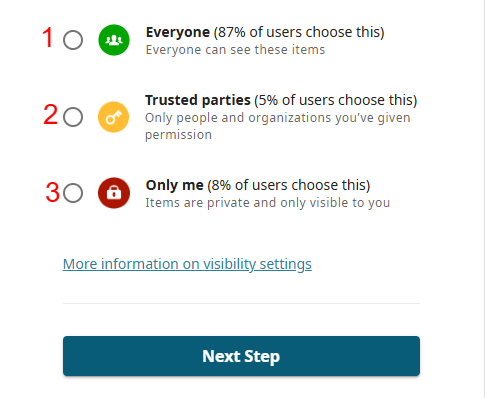Click the yellow key icon
The image size is (485, 398).
[x=114, y=117]
